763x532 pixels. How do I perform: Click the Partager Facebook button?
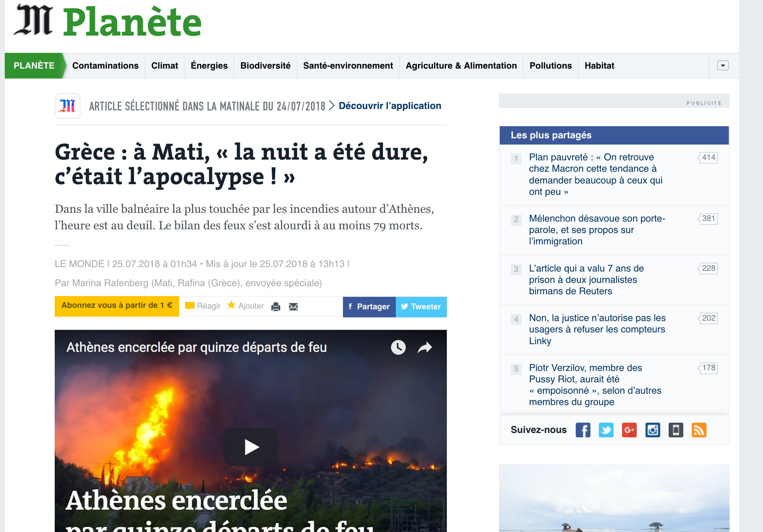(369, 307)
